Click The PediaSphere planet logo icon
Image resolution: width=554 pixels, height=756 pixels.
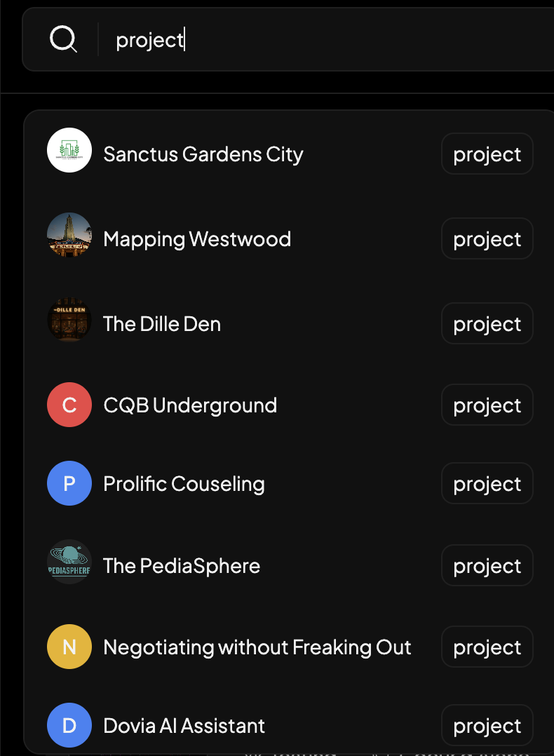(69, 562)
